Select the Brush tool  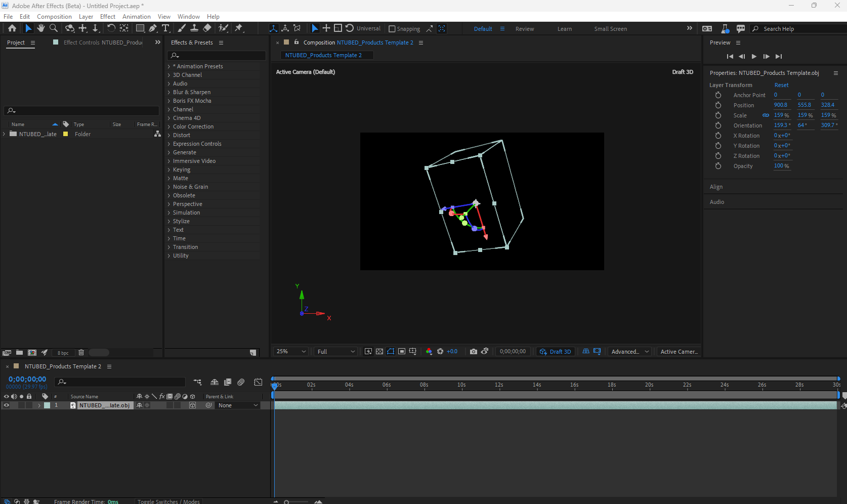182,28
